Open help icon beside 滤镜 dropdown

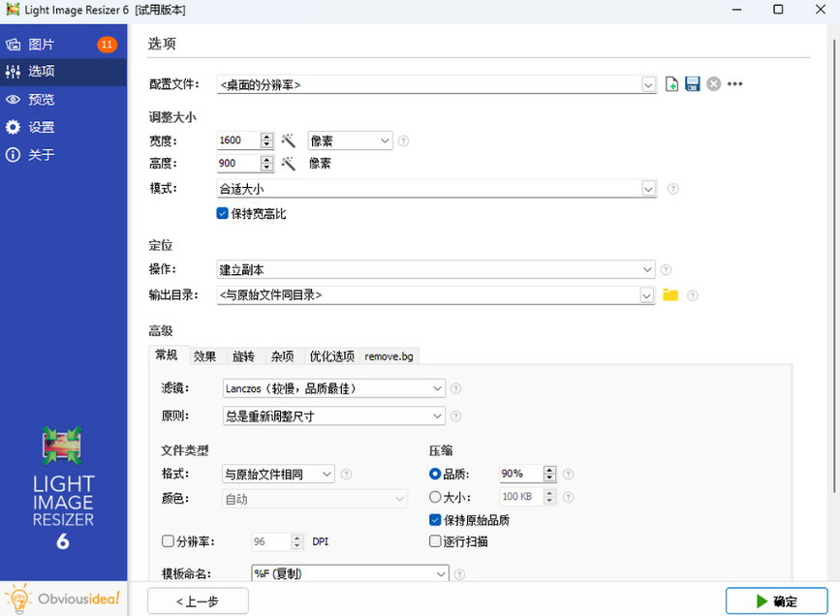pyautogui.click(x=456, y=388)
